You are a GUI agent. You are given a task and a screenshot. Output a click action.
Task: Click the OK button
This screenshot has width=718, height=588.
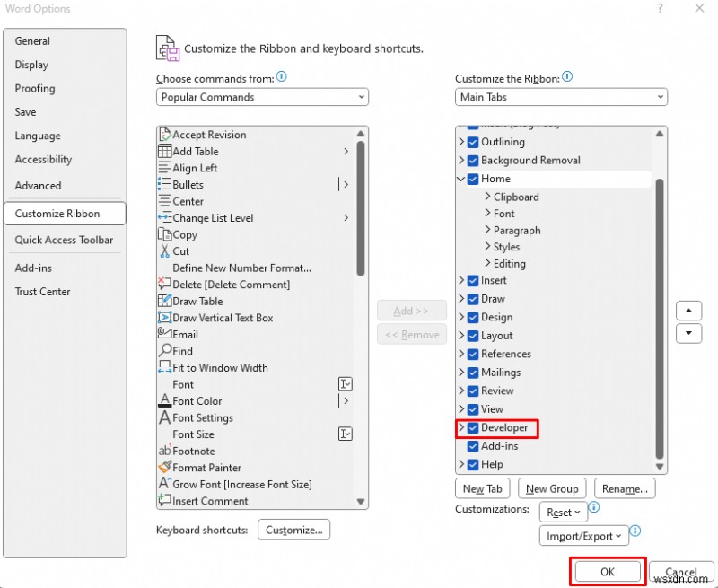608,572
